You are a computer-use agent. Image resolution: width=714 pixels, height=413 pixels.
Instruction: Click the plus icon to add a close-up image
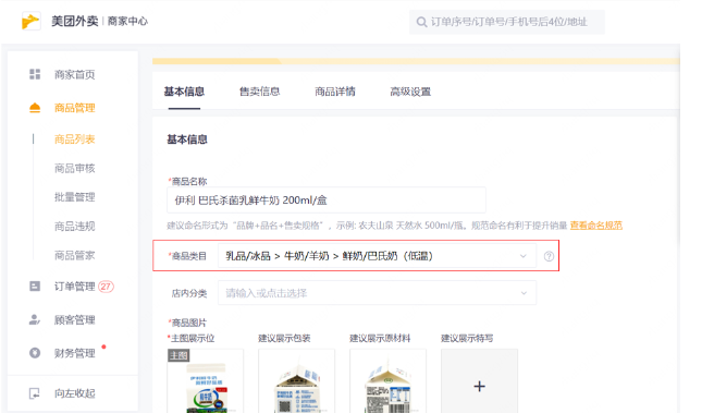click(x=479, y=386)
